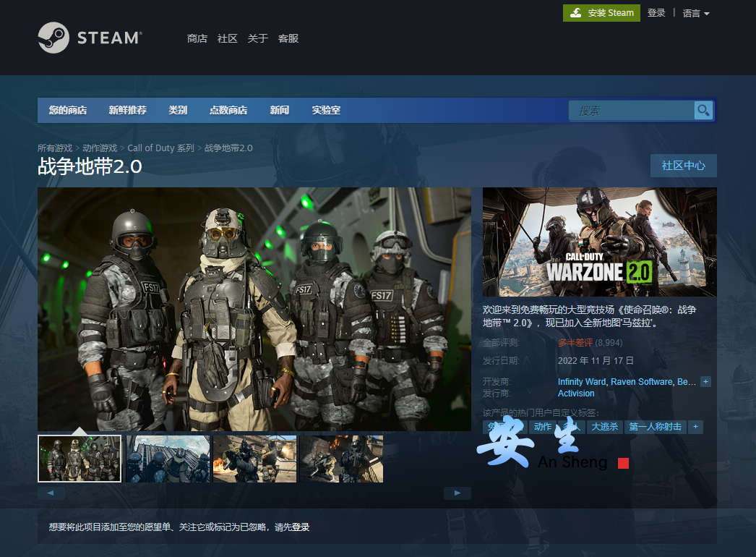The height and width of the screenshot is (557, 756).
Task: Click 战争地带2.0 breadcrumb link
Action: pyautogui.click(x=228, y=148)
